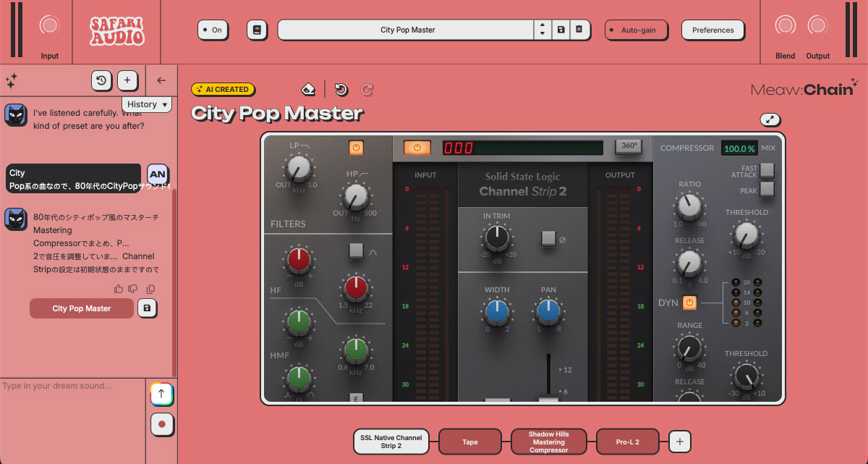Add a new plugin to the chain
868x464 pixels.
click(x=679, y=441)
